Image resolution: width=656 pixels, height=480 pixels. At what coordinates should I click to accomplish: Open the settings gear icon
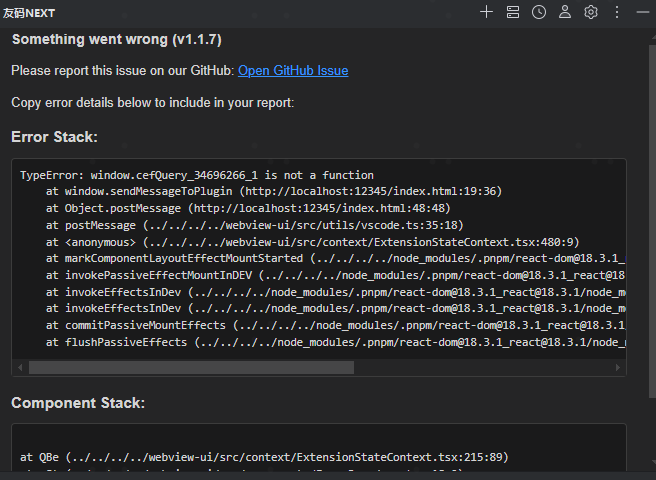click(591, 12)
